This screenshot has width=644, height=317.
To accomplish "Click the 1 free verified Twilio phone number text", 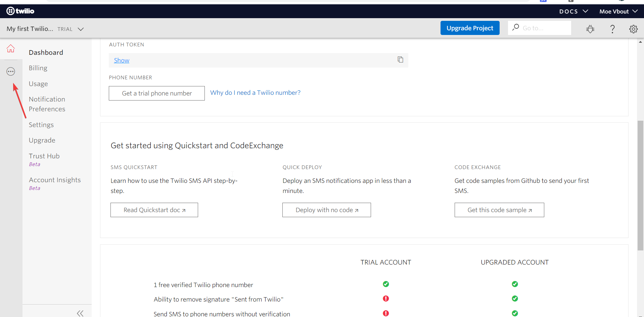I will click(x=203, y=285).
